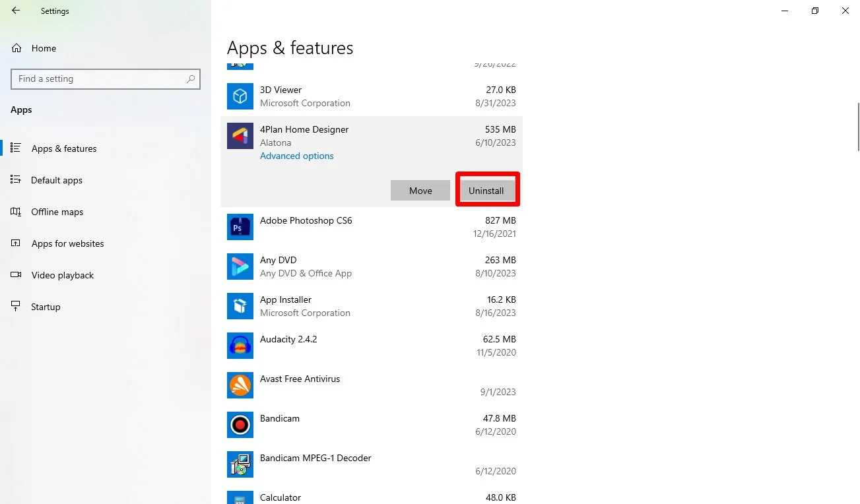Select the Adobe Photoshop CS6 icon

(x=240, y=227)
